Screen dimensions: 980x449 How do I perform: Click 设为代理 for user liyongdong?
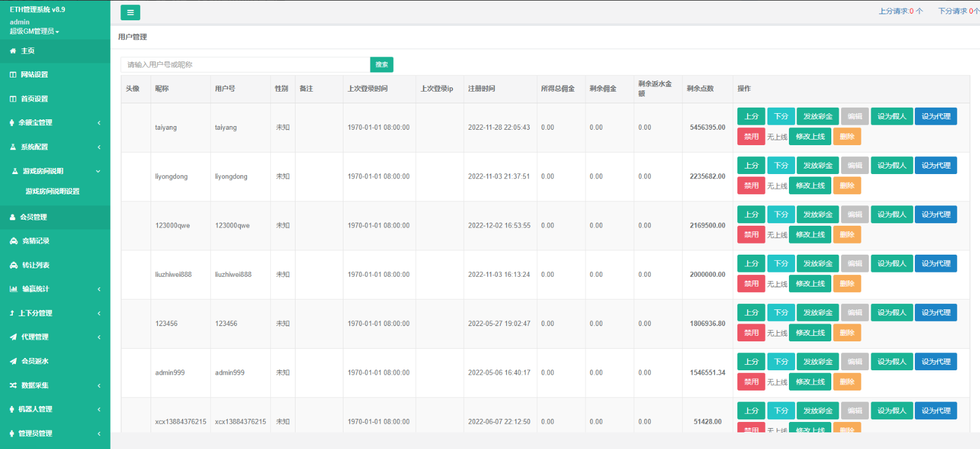point(935,165)
